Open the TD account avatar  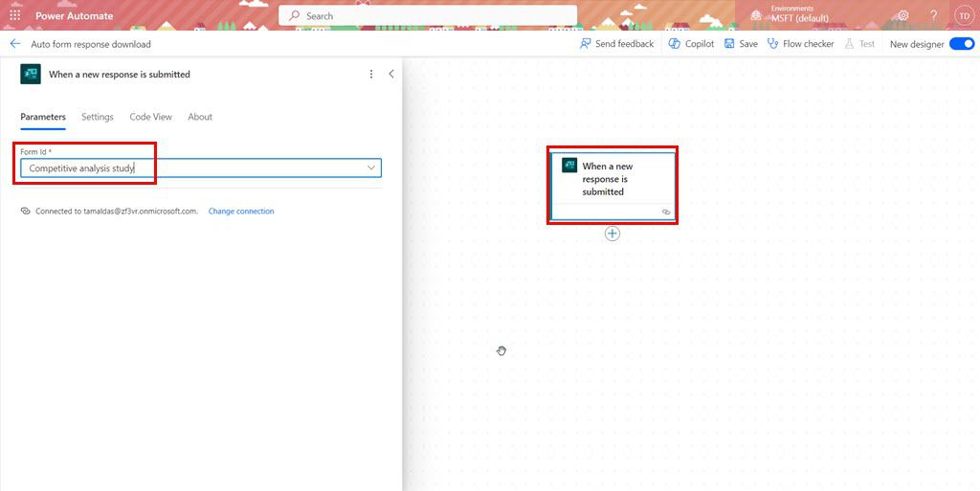(965, 15)
